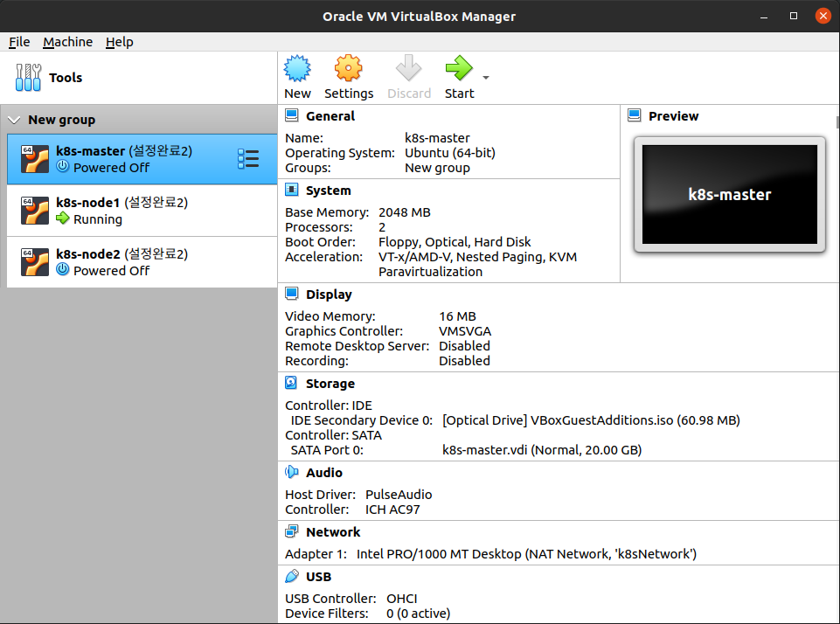The width and height of the screenshot is (840, 624).
Task: Collapse the New group chevron
Action: coord(15,120)
